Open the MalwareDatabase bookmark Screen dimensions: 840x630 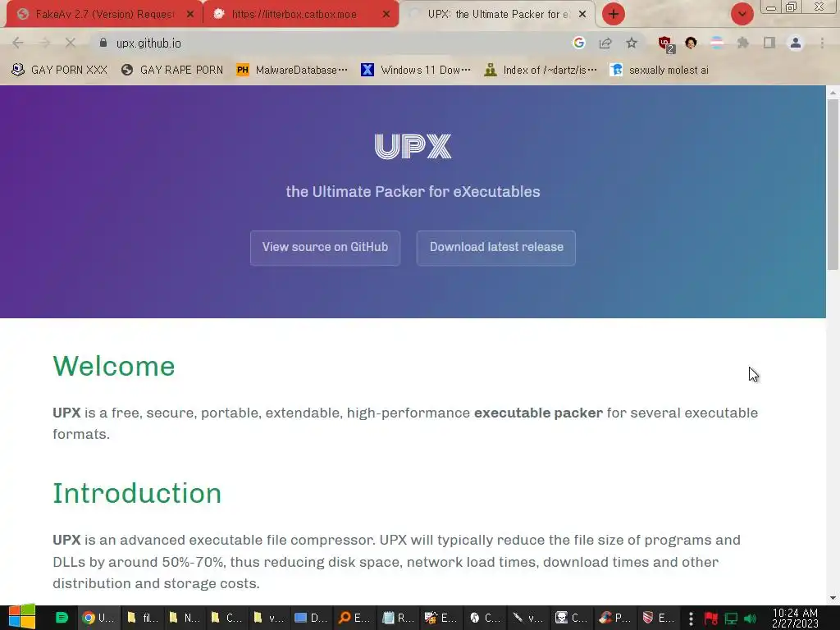[292, 70]
